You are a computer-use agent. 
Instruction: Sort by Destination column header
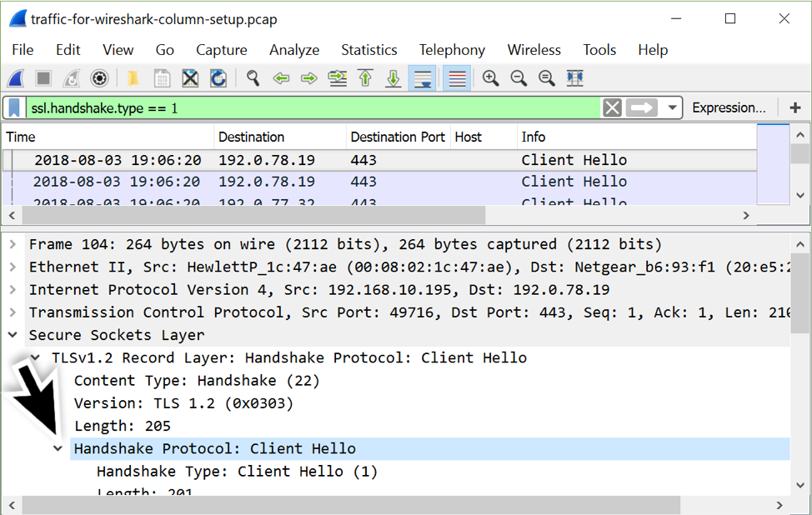point(279,137)
